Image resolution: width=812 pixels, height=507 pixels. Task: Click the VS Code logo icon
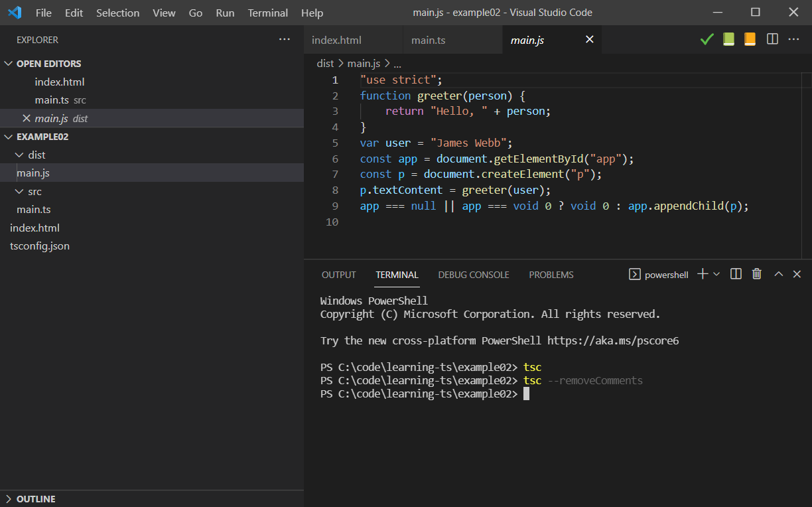coord(15,13)
